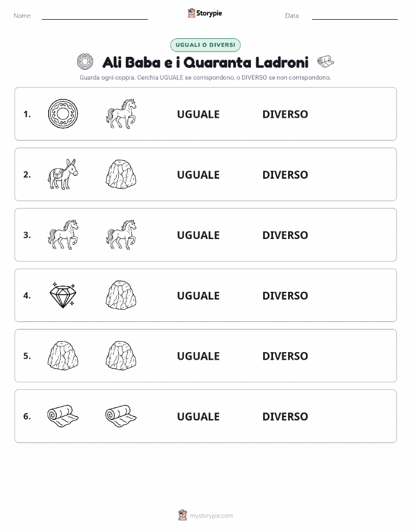Click the first rolled carpet in row 6
411x532 pixels.
63,416
